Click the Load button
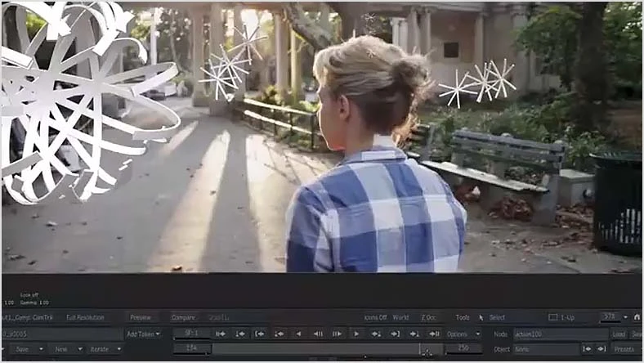Screen dimensions: 644x363 point(619,334)
